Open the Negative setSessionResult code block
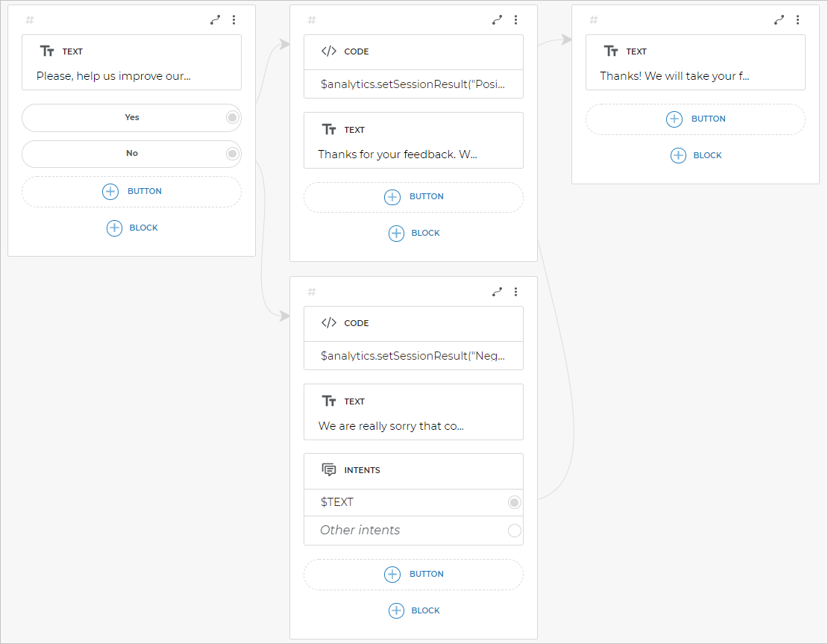 (413, 356)
